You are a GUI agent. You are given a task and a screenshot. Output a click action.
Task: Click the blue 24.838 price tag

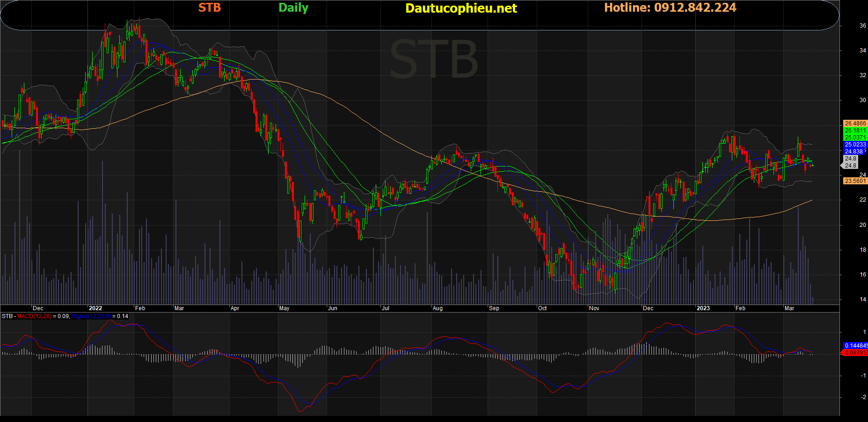[853, 152]
